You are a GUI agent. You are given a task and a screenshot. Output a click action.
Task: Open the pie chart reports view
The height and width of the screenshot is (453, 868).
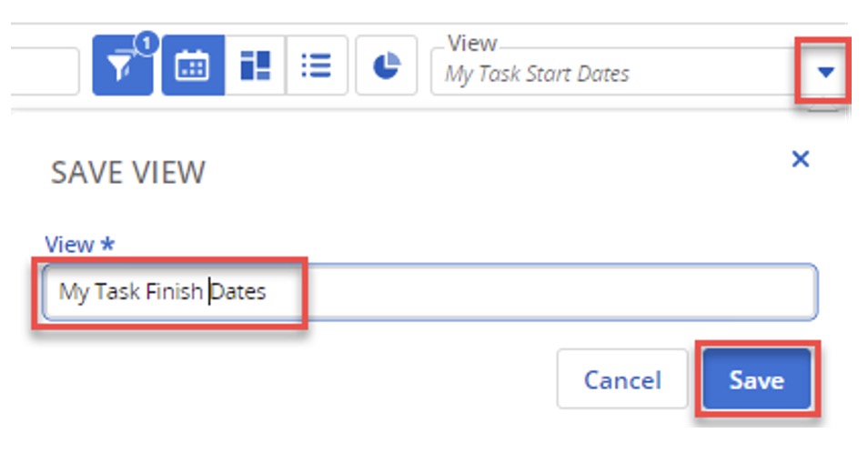387,65
